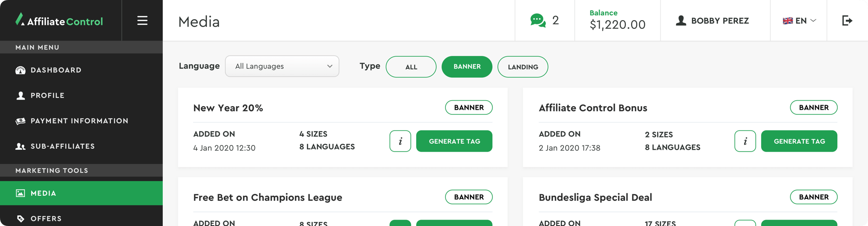Screen dimensions: 868x226
Task: Open the Sub-Affiliates menu item
Action: click(62, 147)
